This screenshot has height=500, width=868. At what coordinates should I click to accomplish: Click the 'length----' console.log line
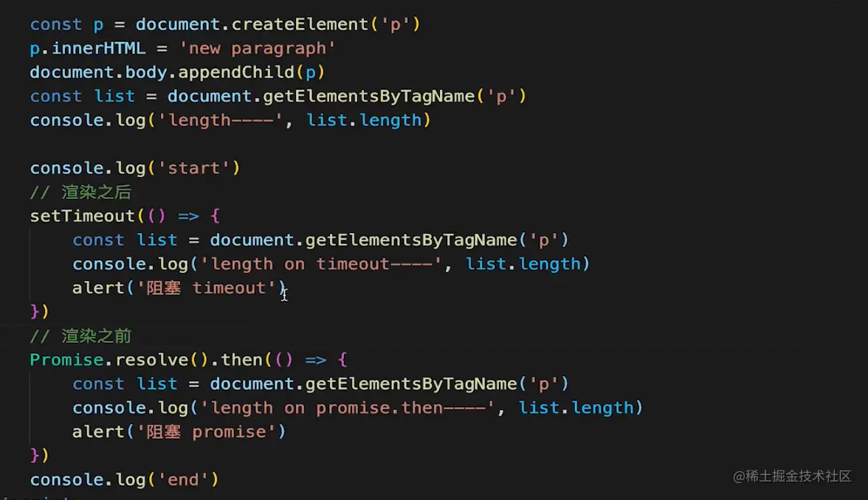(230, 120)
